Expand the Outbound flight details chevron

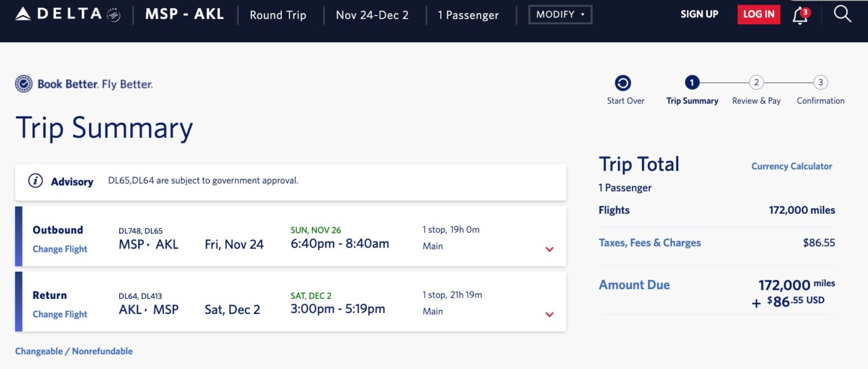point(549,249)
